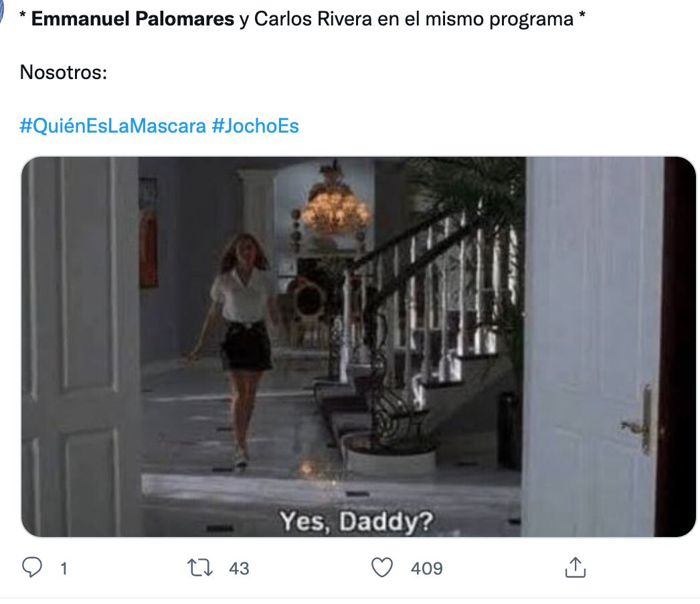Viewport: 700px width, 604px height.
Task: Open the #QuiénEsLaMascara hashtag
Action: pyautogui.click(x=113, y=126)
